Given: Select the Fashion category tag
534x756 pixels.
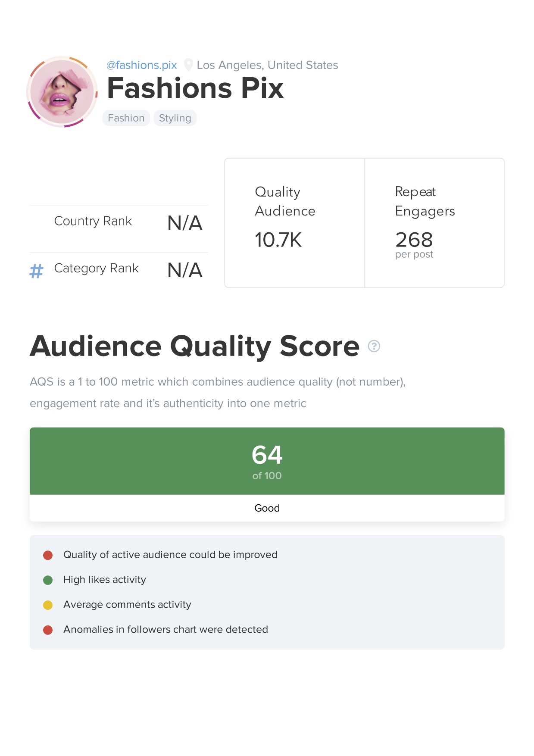Looking at the screenshot, I should [x=126, y=118].
